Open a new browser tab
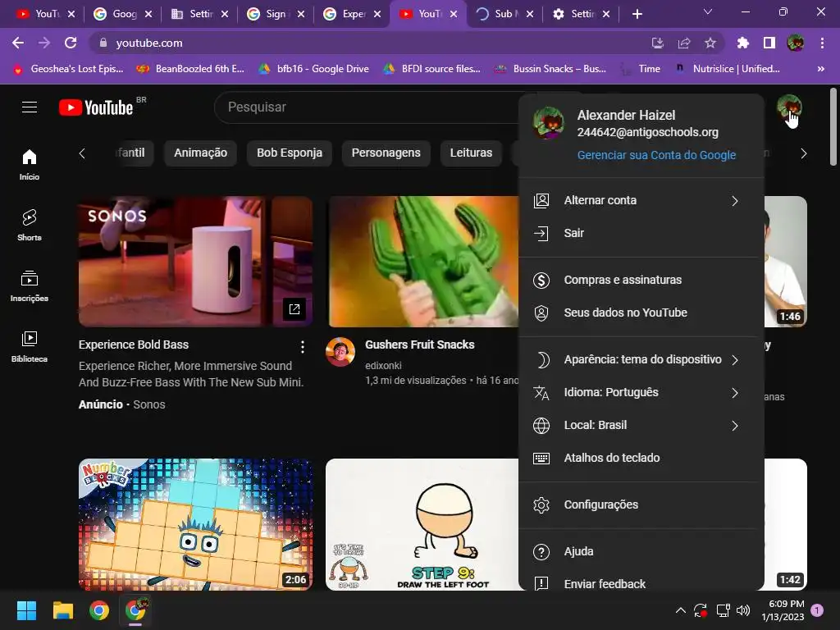Screen dimensions: 840x630 click(x=637, y=14)
